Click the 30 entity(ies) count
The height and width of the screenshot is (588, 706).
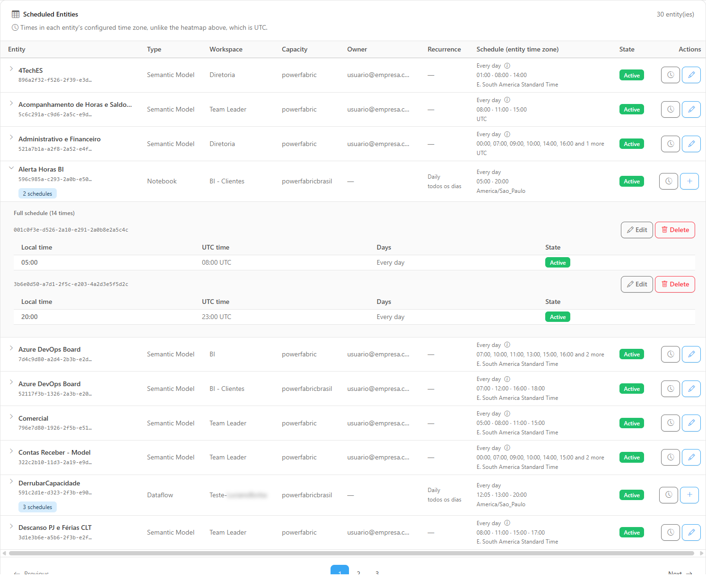[675, 14]
